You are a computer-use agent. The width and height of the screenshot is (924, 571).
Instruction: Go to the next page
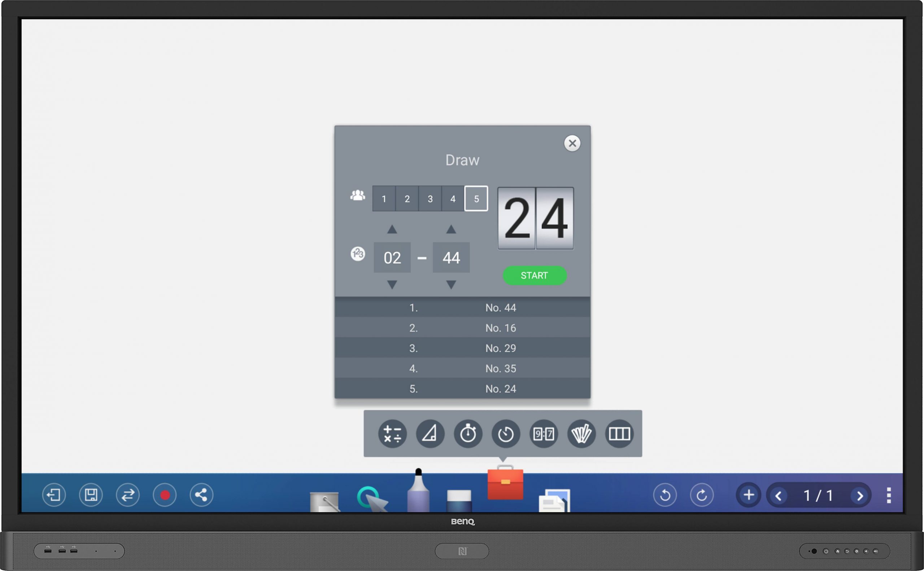coord(860,496)
